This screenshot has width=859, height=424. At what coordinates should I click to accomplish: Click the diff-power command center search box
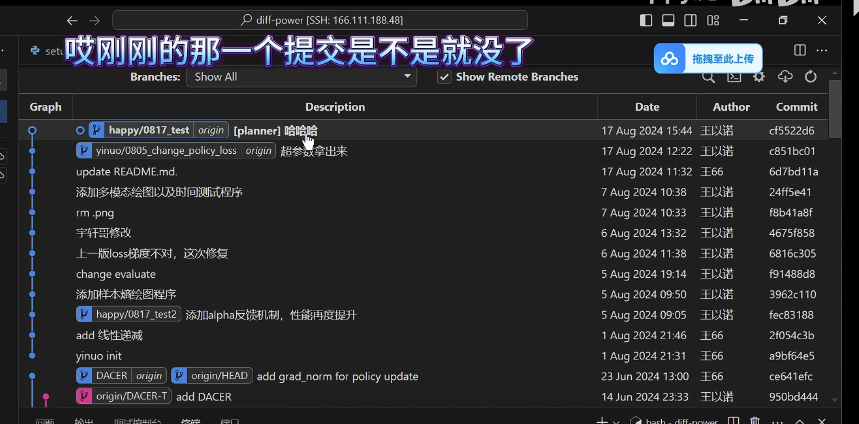pos(320,20)
